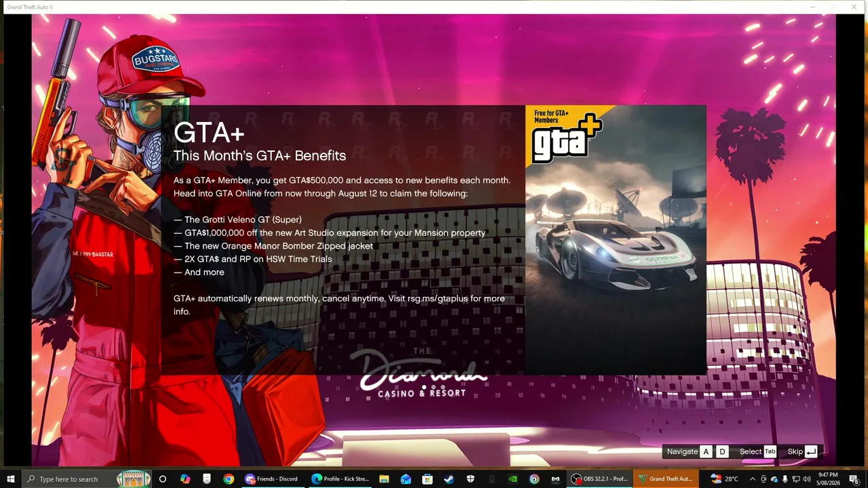Click Grand Theft Auto V taskbar button
Image resolution: width=868 pixels, height=488 pixels.
click(x=666, y=479)
